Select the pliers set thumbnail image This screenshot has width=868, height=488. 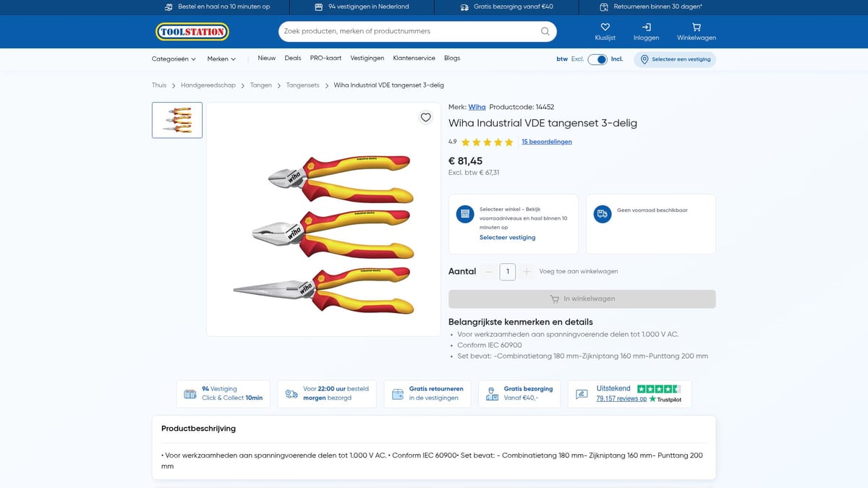tap(177, 120)
